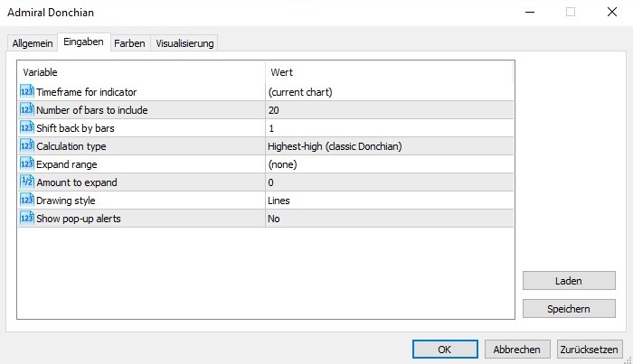Select the Drawing style label
The image size is (633, 364).
pos(66,201)
